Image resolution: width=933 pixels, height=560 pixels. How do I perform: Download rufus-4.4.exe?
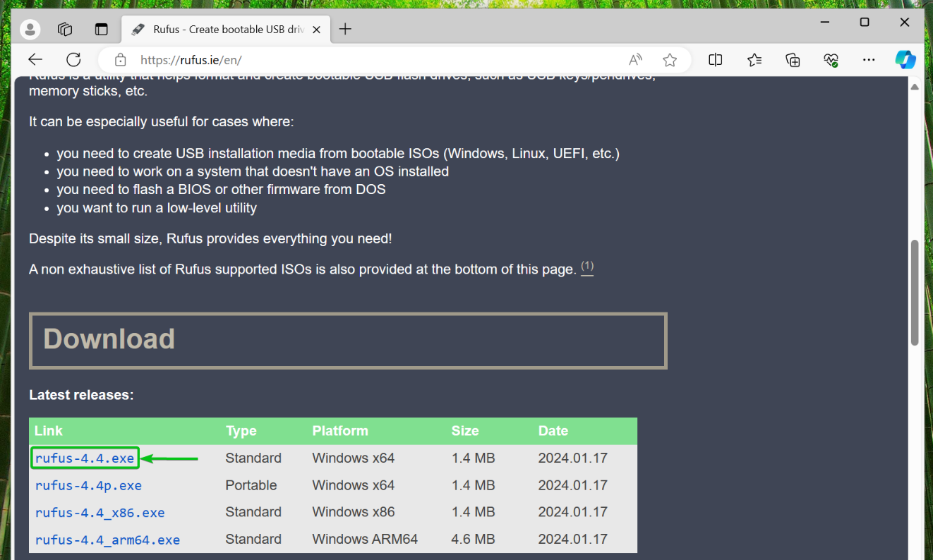click(85, 458)
